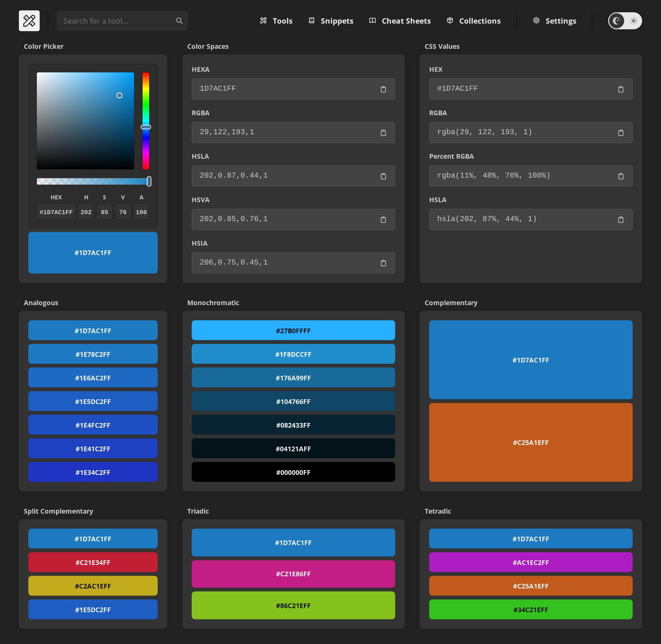Copy the HEX value under CSS Values

point(621,89)
